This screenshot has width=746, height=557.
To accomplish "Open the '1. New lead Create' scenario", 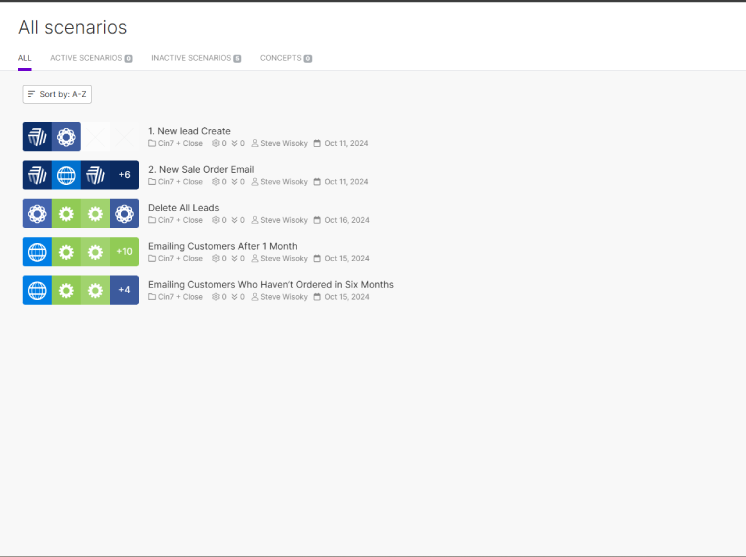I will tap(189, 131).
